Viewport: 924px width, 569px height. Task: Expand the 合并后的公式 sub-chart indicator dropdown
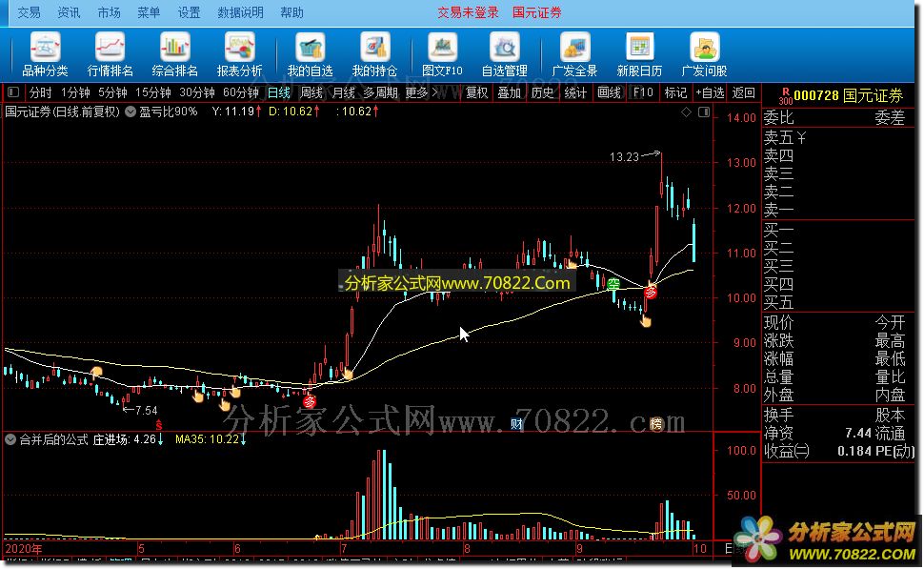point(10,439)
